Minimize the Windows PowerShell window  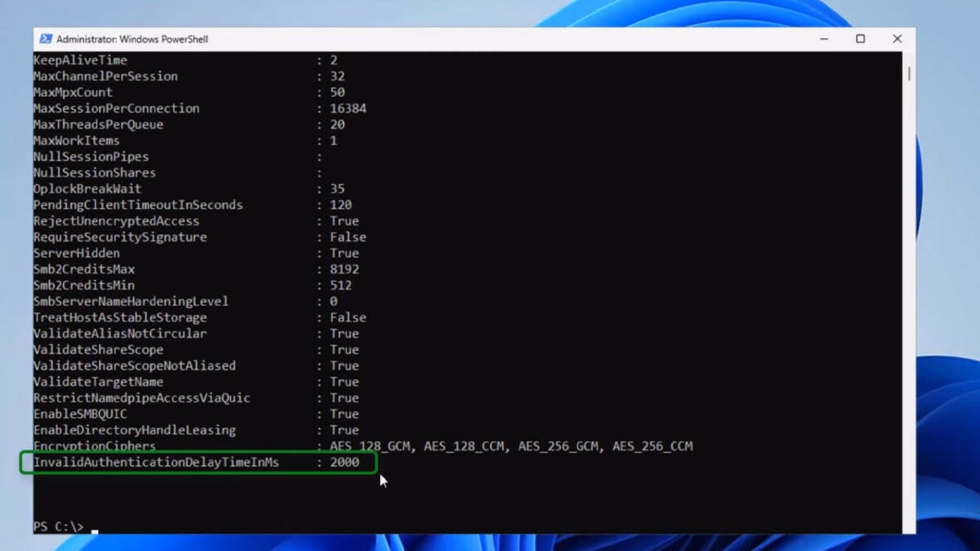tap(823, 38)
